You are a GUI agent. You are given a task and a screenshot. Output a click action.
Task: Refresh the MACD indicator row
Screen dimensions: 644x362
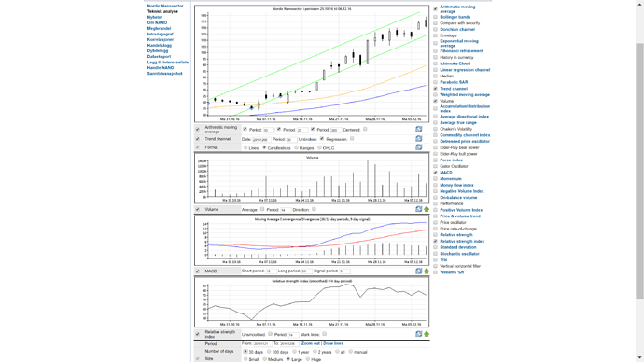pos(418,271)
